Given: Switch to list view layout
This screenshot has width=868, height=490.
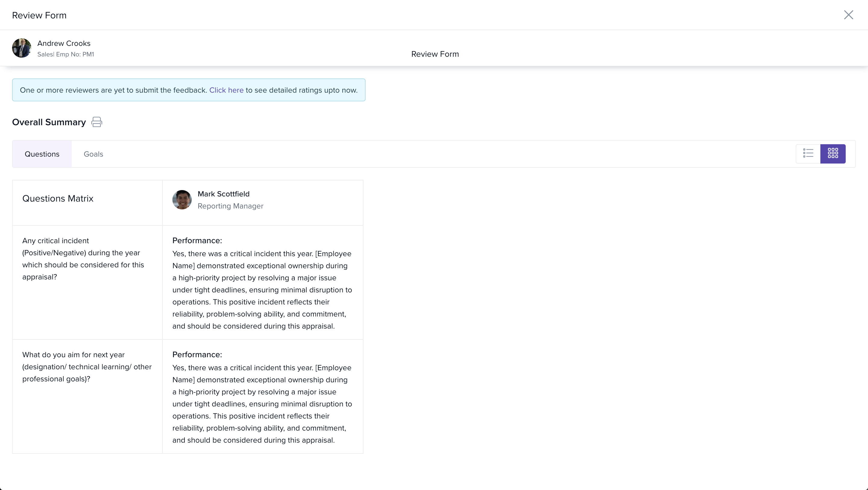Looking at the screenshot, I should (808, 154).
